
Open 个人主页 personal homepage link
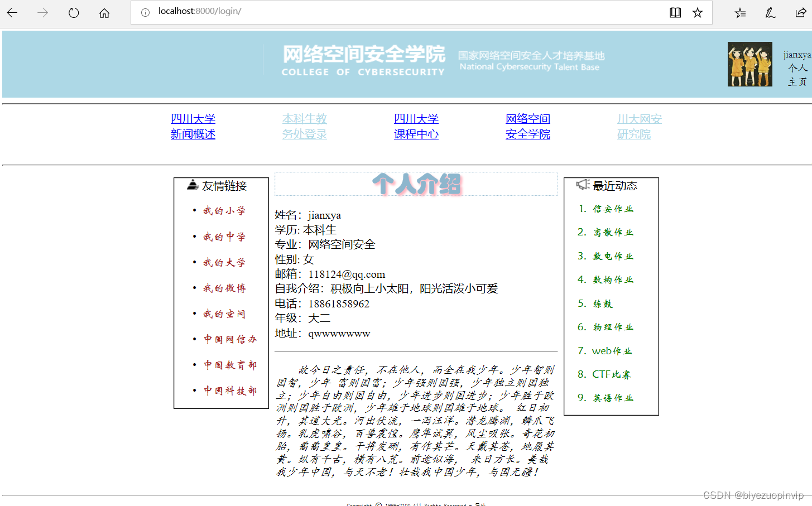(797, 75)
